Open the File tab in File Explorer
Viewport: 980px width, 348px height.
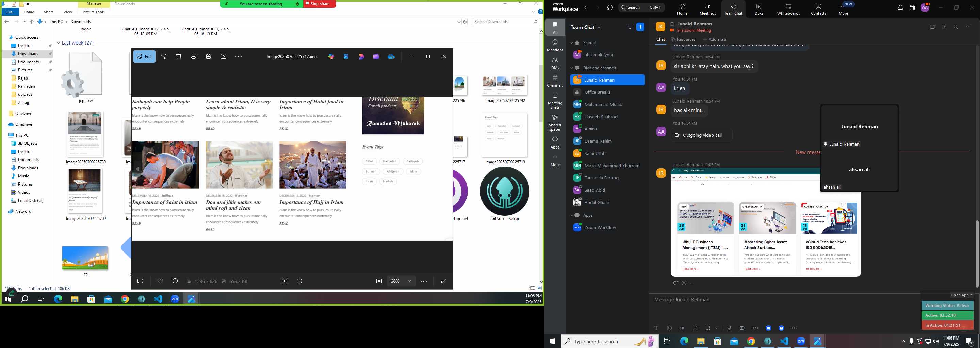click(10, 12)
